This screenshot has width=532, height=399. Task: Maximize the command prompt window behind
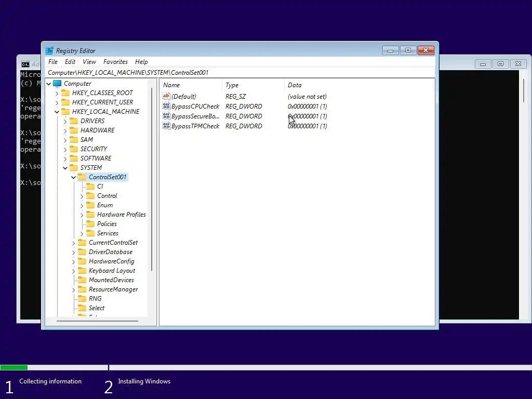pyautogui.click(x=500, y=64)
